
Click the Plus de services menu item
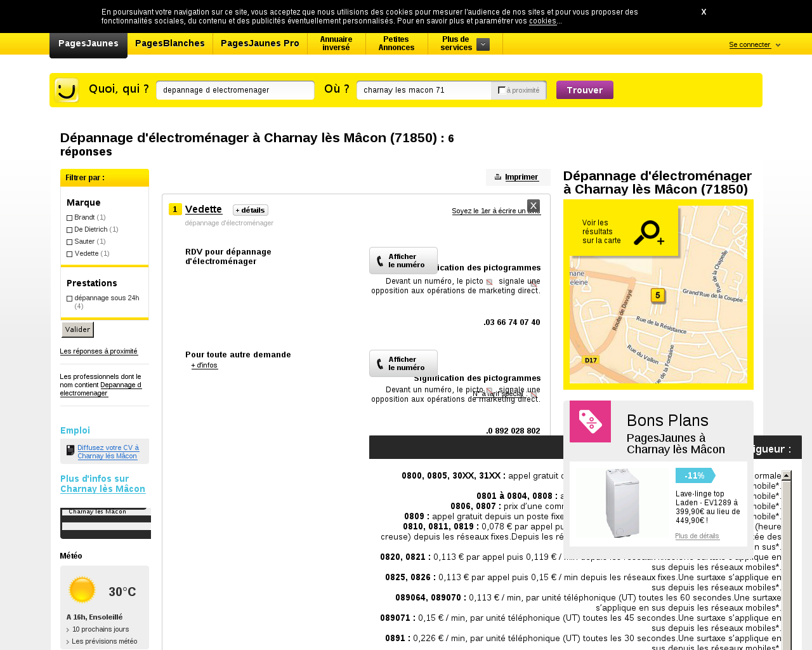click(456, 44)
